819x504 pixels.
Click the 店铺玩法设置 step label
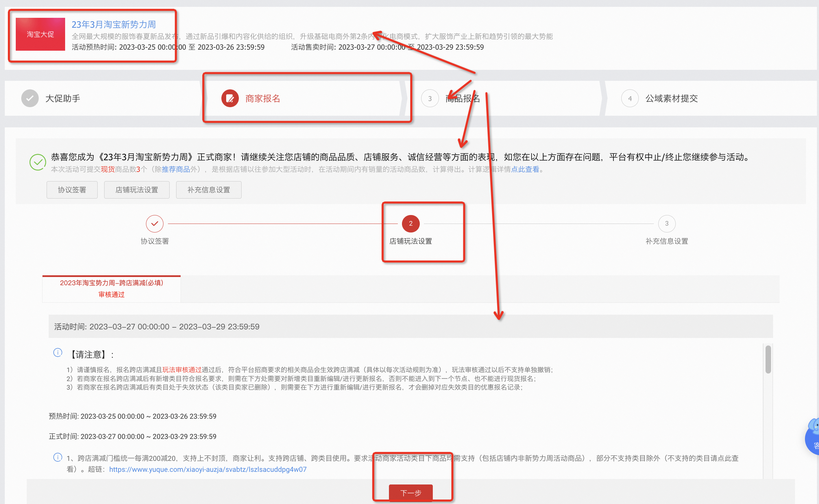click(x=411, y=241)
